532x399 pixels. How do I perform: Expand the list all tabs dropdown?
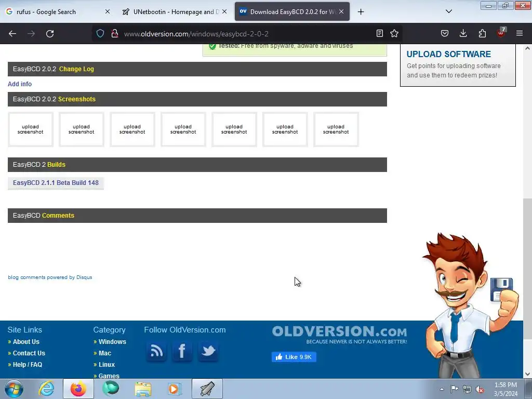click(x=449, y=11)
